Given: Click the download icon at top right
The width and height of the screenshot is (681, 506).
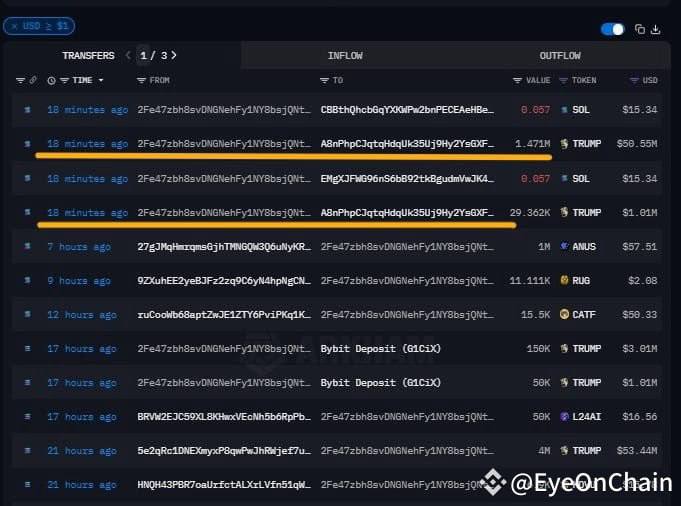Looking at the screenshot, I should (x=656, y=29).
